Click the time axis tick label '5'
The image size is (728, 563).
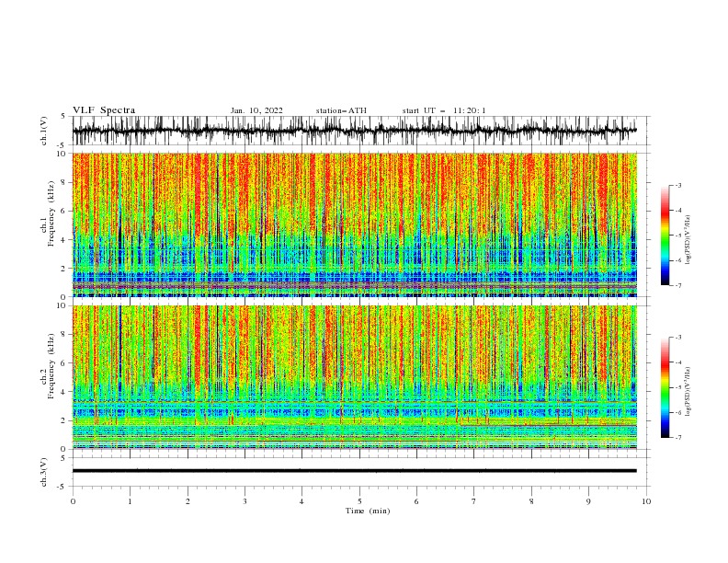(359, 501)
